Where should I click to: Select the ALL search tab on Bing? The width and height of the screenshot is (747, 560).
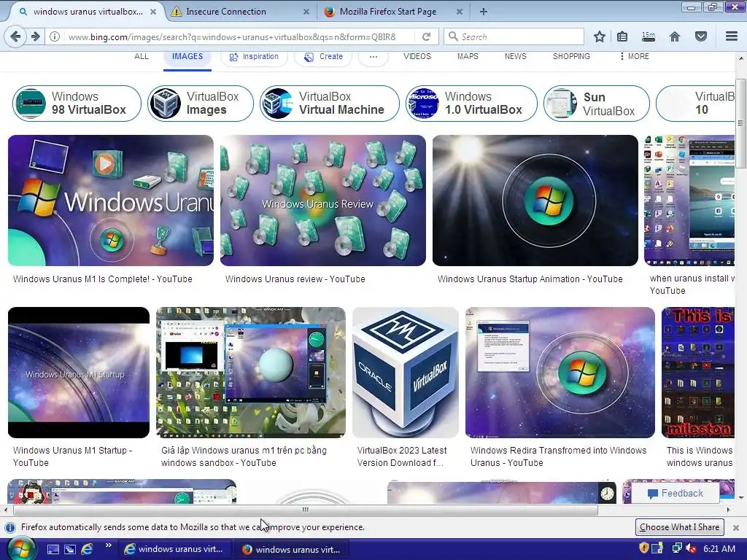(141, 56)
